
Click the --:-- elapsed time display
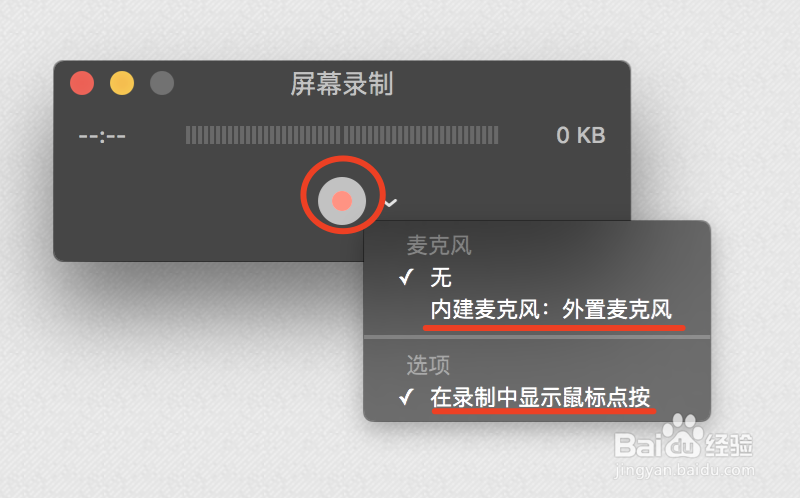click(102, 136)
